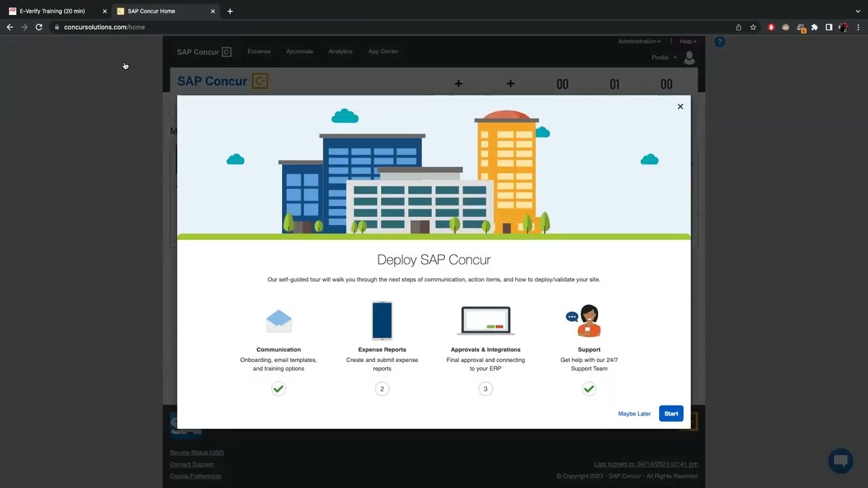
Task: Open the Service Status (US2) link
Action: coord(197,453)
